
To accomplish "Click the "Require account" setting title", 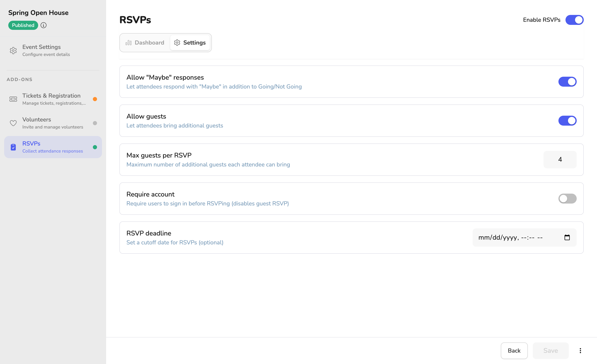I will 150,194.
